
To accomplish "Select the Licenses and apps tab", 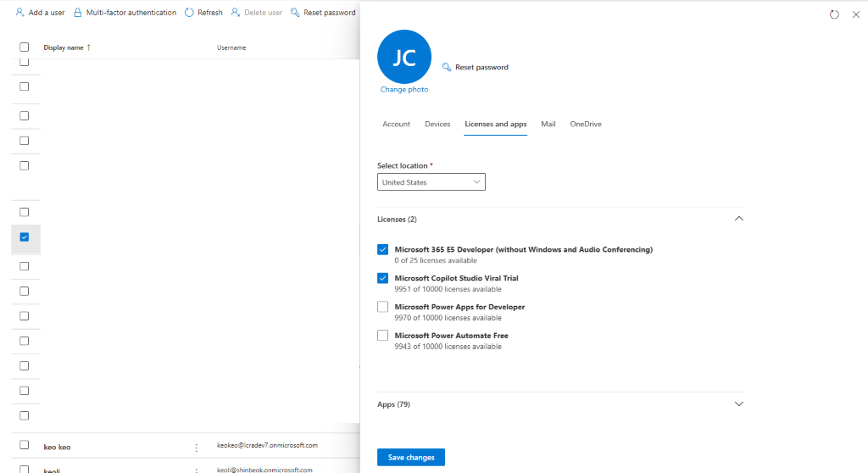I will coord(495,124).
